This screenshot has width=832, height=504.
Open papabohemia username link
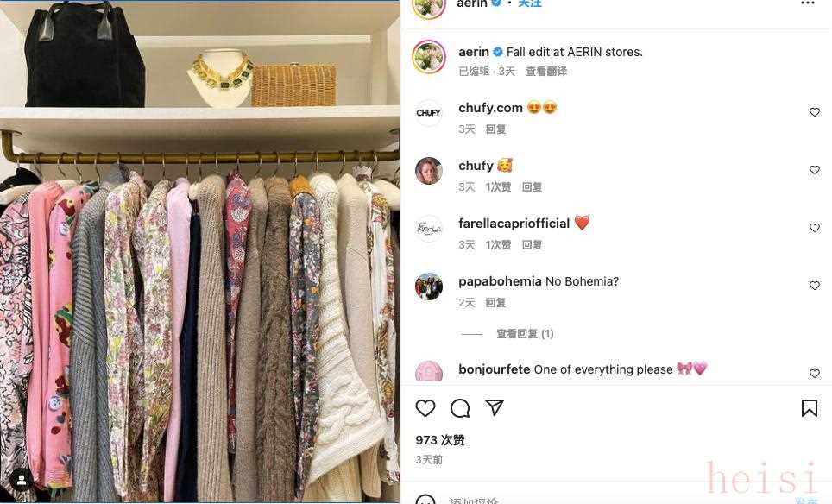[500, 281]
